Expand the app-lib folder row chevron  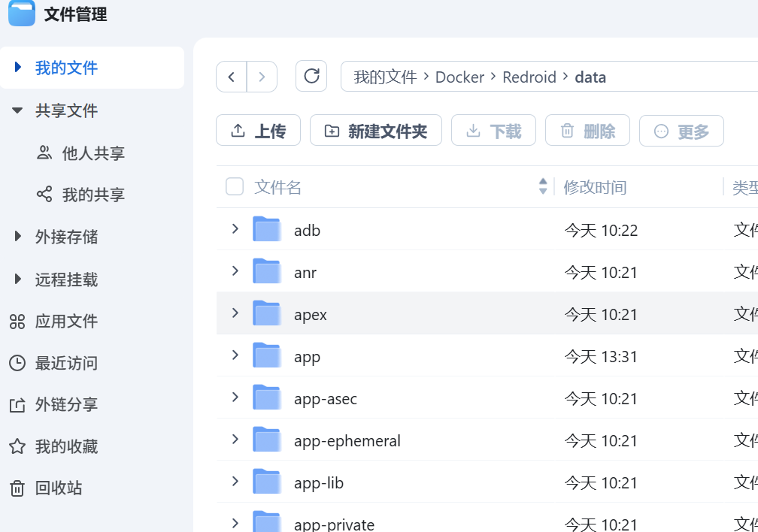tap(235, 481)
